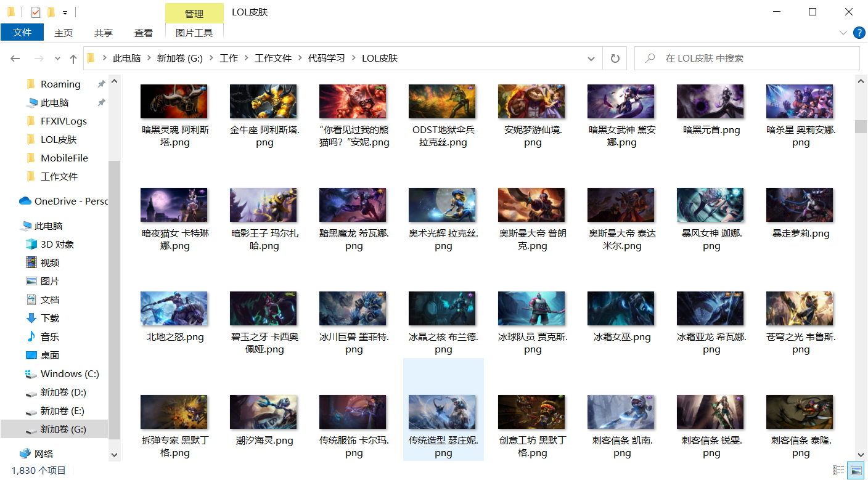Open the 共享 ribbon tab
Viewport: 868px width, 480px height.
[104, 33]
